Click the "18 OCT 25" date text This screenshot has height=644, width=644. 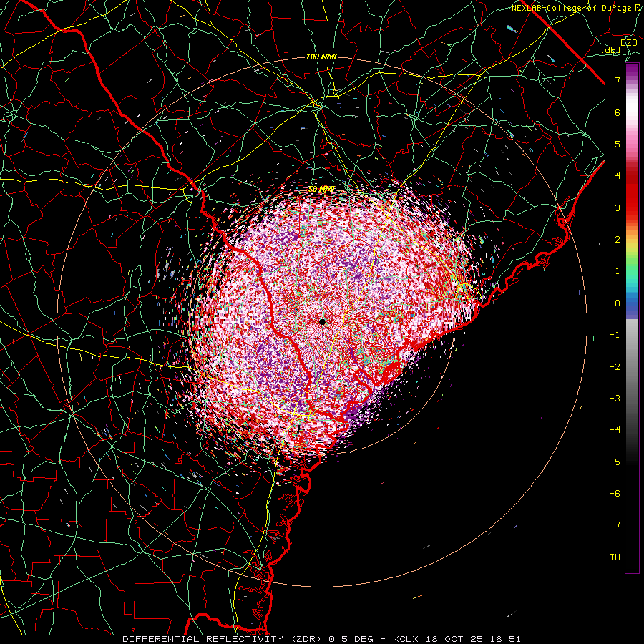click(x=454, y=639)
